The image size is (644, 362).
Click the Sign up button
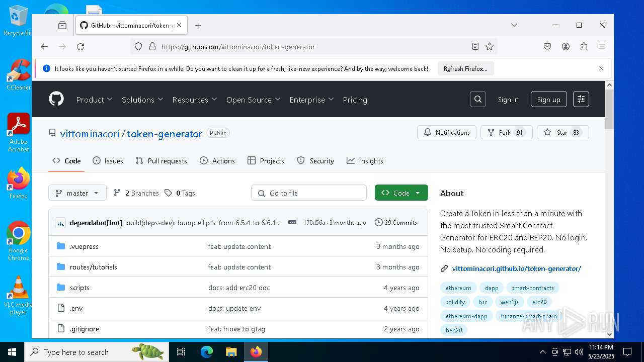[x=548, y=100]
